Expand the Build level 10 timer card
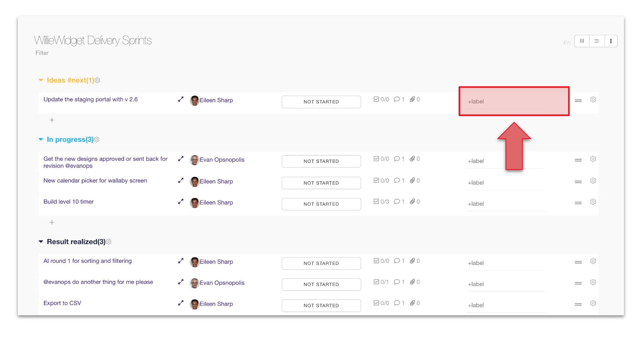Screen dimensions: 644x337 click(x=180, y=202)
